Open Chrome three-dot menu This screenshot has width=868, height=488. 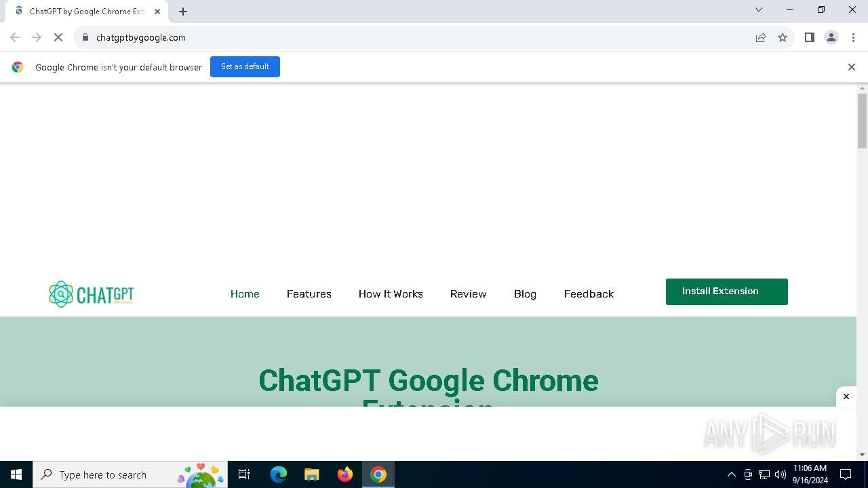pos(853,37)
